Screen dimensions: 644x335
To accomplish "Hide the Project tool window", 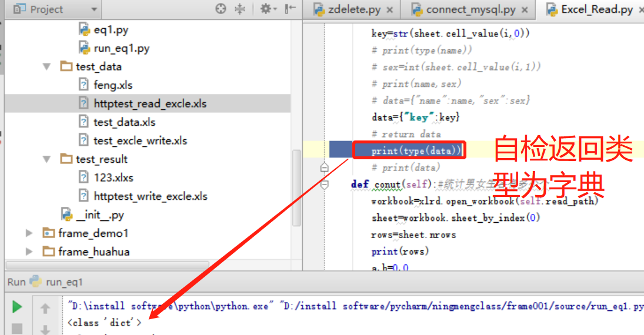I will [290, 9].
